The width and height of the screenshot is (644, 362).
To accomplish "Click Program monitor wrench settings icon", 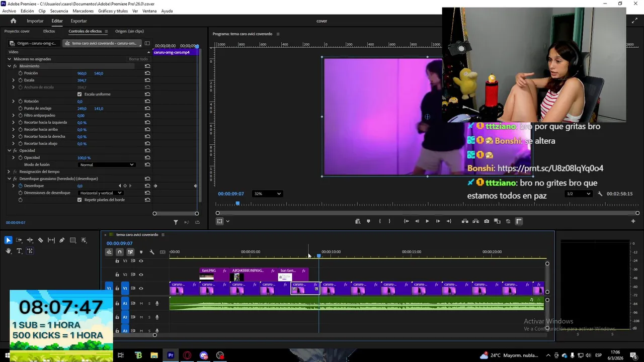I will (x=600, y=194).
